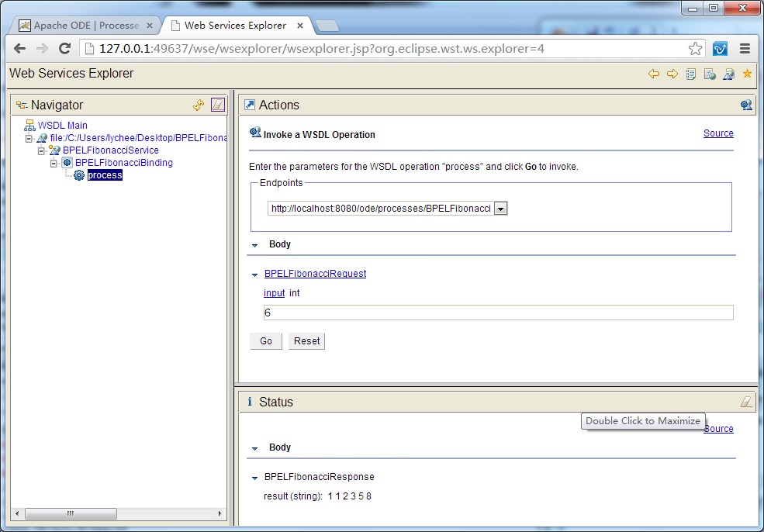
Task: Collapse the BPELFibonacciService tree node
Action: coord(42,150)
